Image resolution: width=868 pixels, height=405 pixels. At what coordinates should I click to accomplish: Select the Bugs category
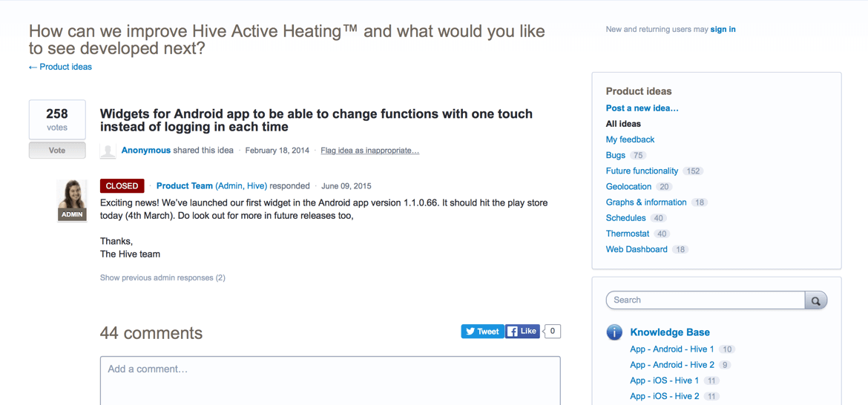[x=616, y=155]
